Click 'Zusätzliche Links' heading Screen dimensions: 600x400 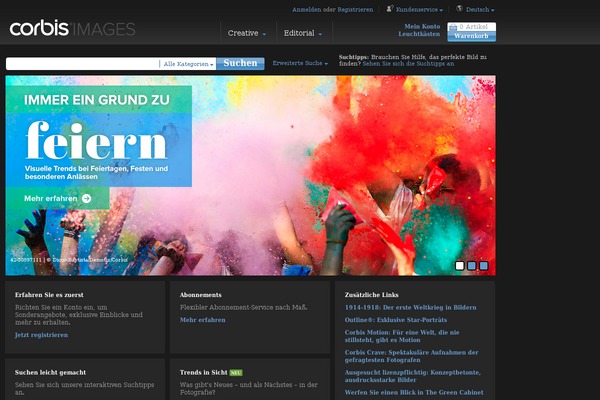point(372,295)
